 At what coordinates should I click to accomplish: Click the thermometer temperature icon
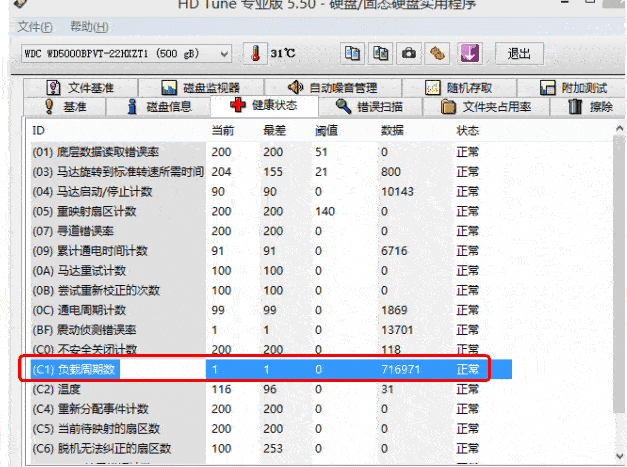point(256,53)
